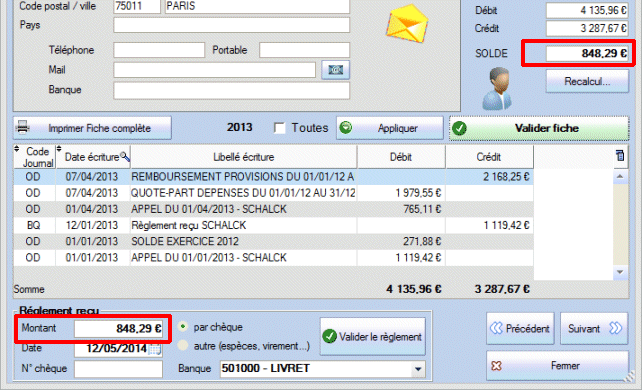The image size is (642, 390).
Task: Click the Crédit total field 3 287,67 €
Action: click(587, 28)
